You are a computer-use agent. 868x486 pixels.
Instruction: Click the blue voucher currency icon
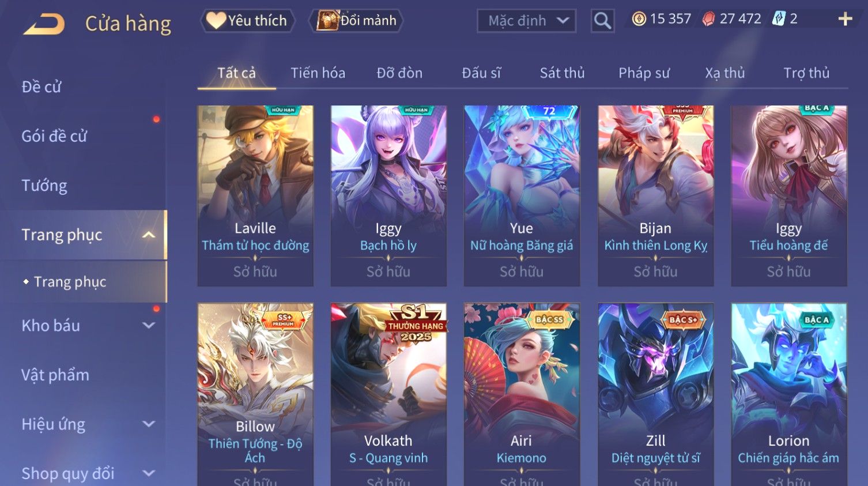[779, 19]
